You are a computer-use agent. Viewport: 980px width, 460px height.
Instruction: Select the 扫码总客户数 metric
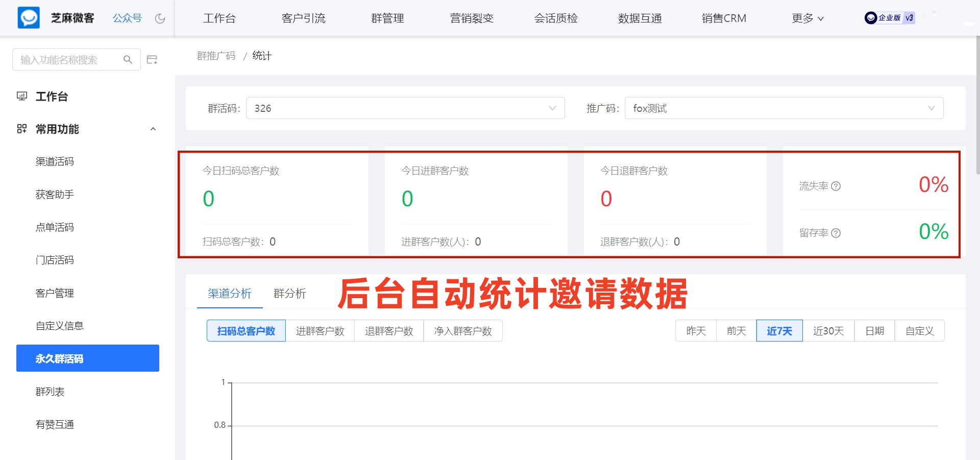pyautogui.click(x=246, y=331)
